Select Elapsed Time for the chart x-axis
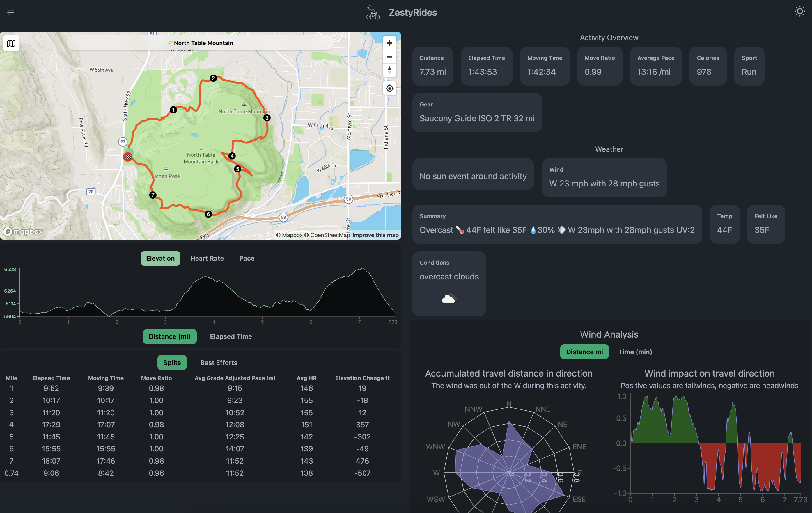Screen dimensions: 812x513 point(231,336)
